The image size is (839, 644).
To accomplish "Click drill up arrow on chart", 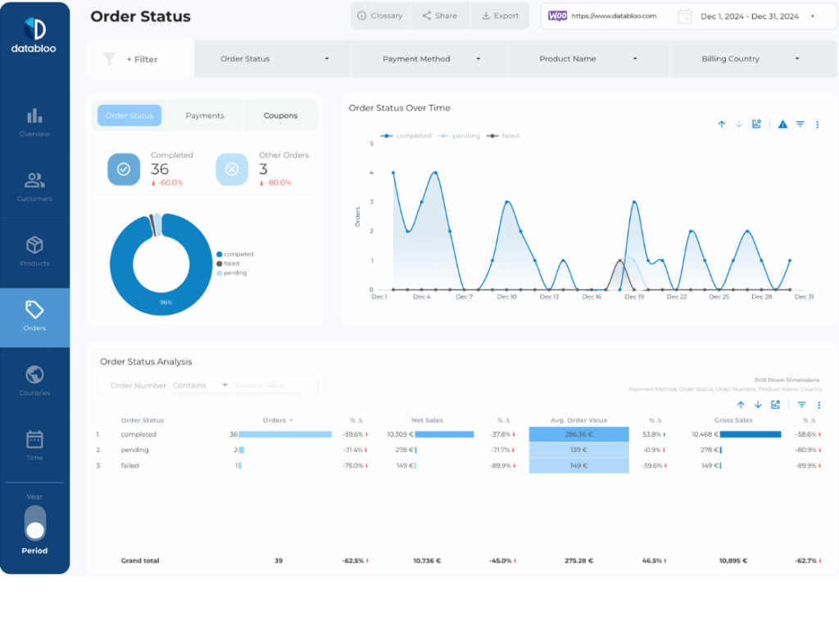I will (722, 125).
